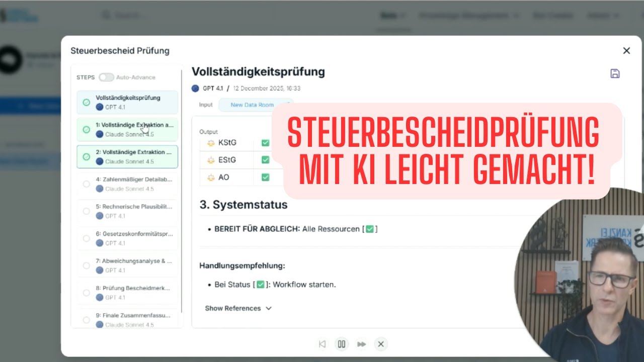Click the scales icon next to EStG
644x362 pixels.
211,160
